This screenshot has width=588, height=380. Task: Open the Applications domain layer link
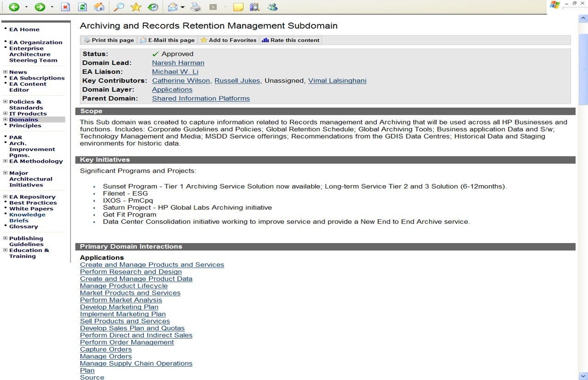(172, 89)
